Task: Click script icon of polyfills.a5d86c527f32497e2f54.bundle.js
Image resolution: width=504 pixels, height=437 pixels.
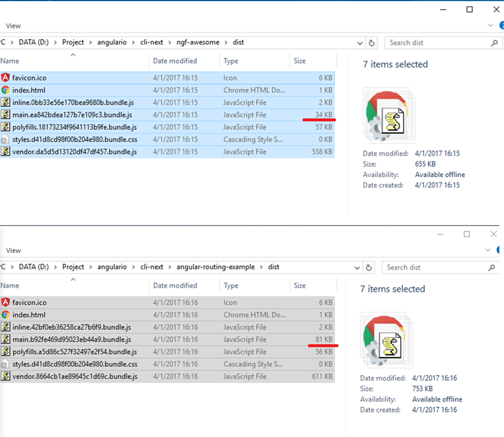Action: (x=6, y=352)
